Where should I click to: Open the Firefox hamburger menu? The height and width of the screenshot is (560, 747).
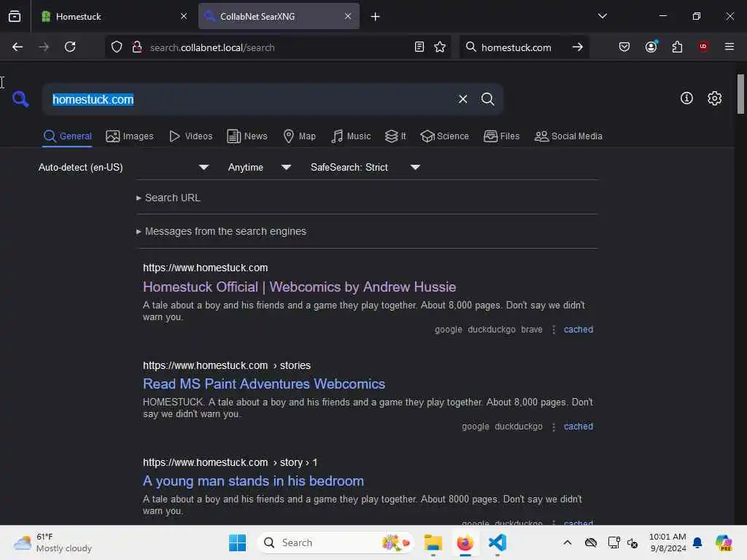(729, 46)
